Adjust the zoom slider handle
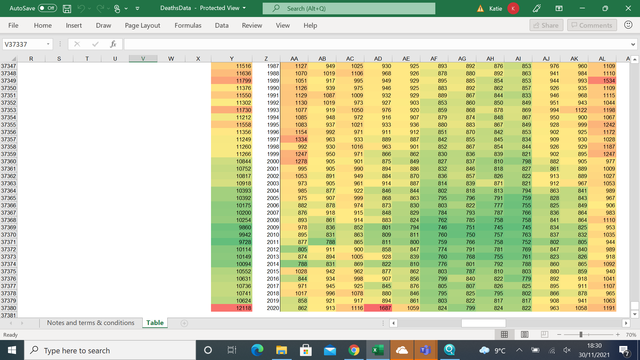 coord(581,335)
